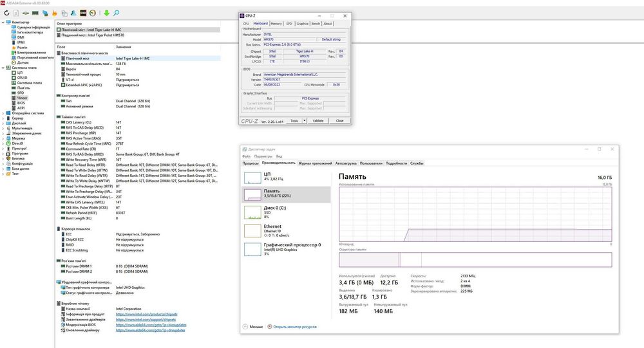Image resolution: width=644 pixels, height=348 pixels.
Task: Click the Меньше collapse arrow icon
Action: pyautogui.click(x=245, y=327)
